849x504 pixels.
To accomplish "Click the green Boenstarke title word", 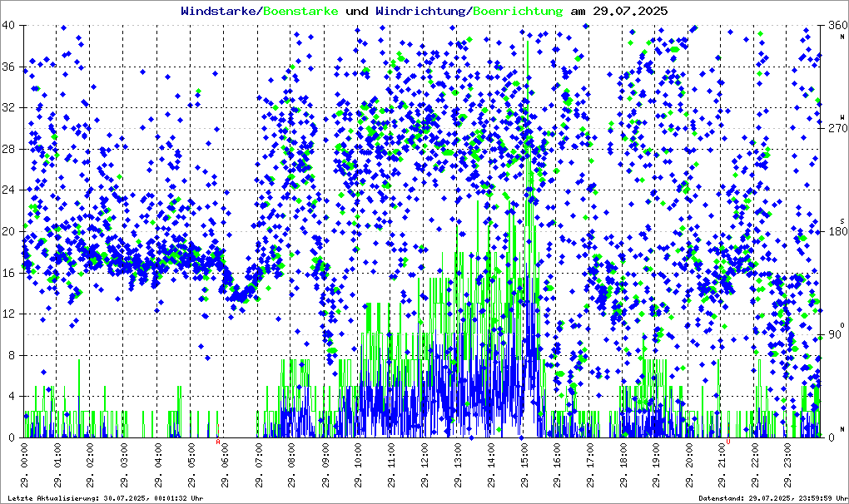I will [300, 11].
